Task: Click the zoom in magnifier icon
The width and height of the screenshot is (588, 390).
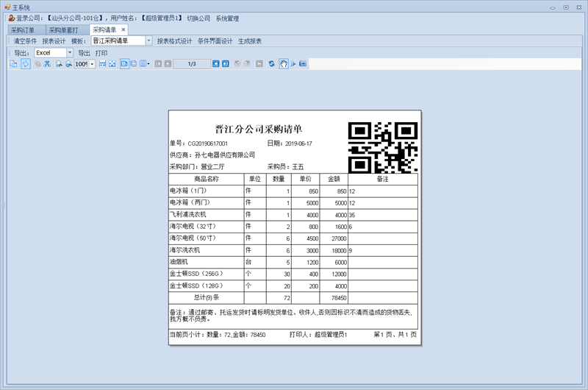Action: (59, 64)
